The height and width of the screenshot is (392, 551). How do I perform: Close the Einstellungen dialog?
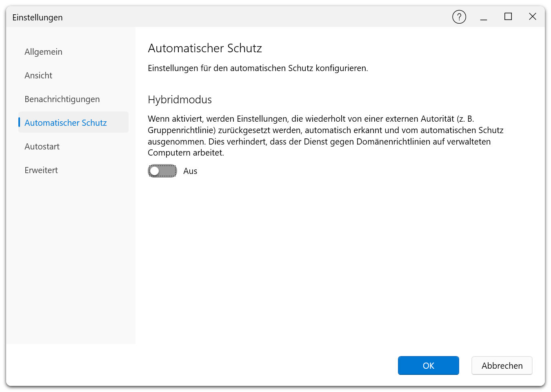click(x=533, y=17)
